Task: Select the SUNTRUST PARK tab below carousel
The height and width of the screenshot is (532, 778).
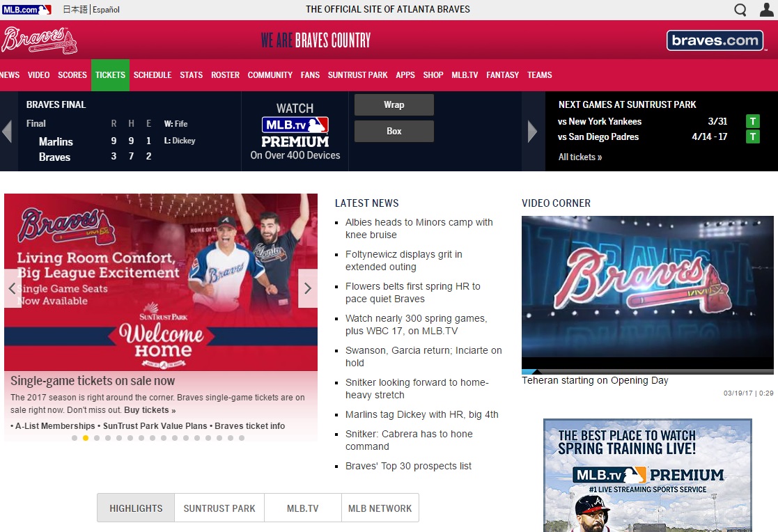Action: [219, 508]
